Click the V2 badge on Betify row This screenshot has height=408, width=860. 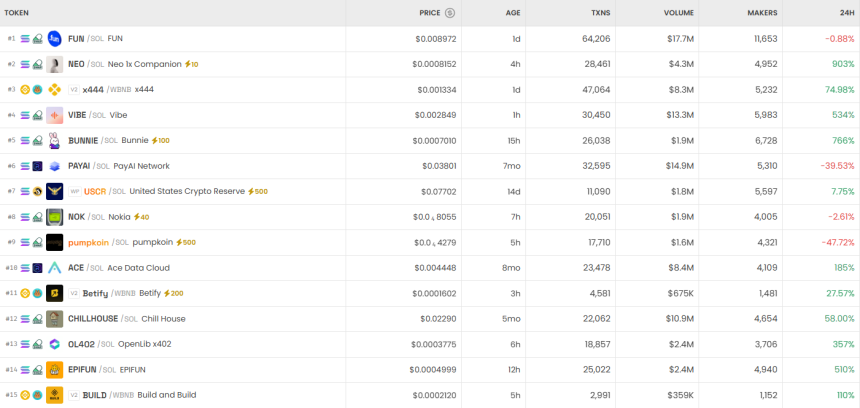pos(74,294)
